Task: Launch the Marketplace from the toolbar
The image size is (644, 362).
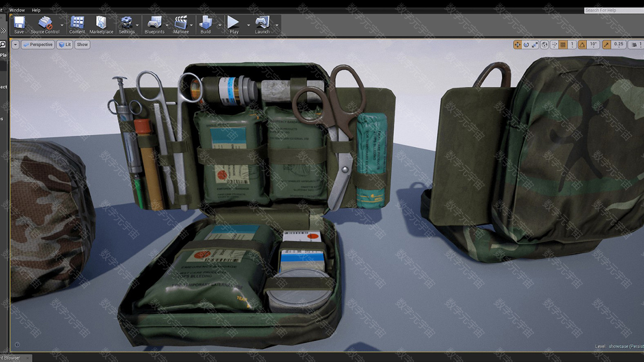Action: click(101, 25)
